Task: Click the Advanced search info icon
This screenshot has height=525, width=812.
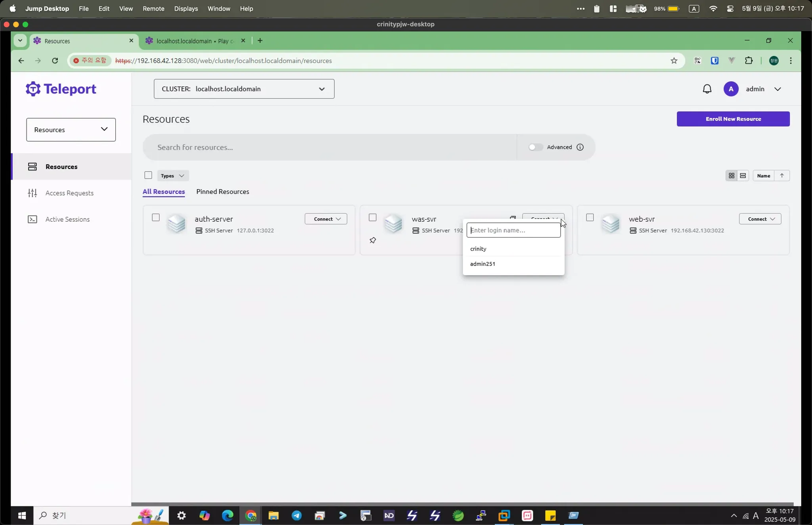Action: 580,147
